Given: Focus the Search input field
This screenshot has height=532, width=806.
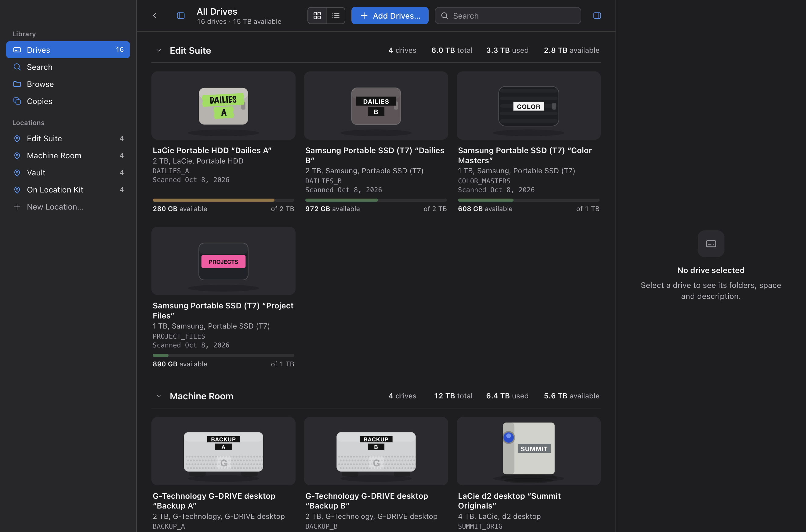Looking at the screenshot, I should (508, 16).
